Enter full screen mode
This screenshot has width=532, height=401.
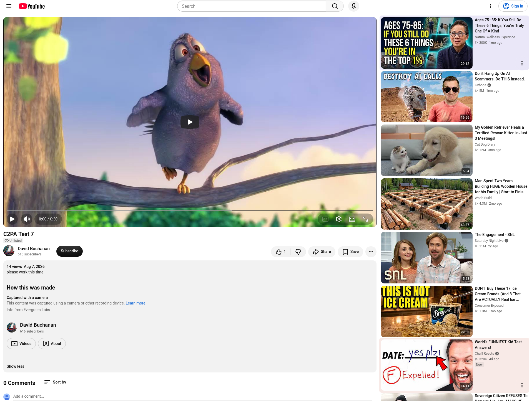coord(365,219)
